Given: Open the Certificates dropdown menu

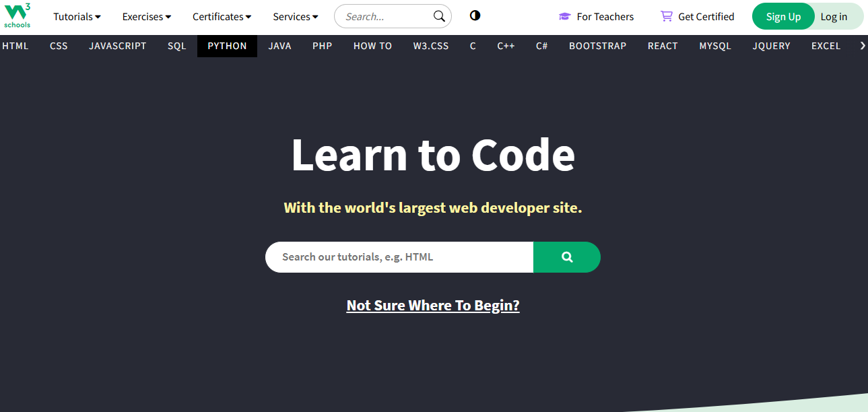Looking at the screenshot, I should 222,17.
